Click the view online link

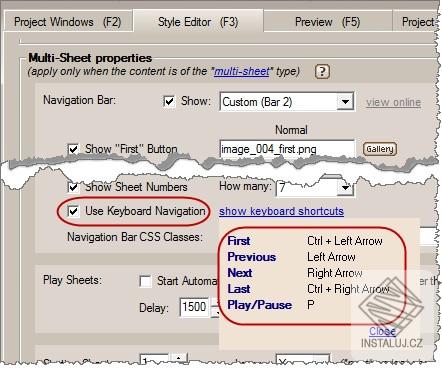[393, 102]
